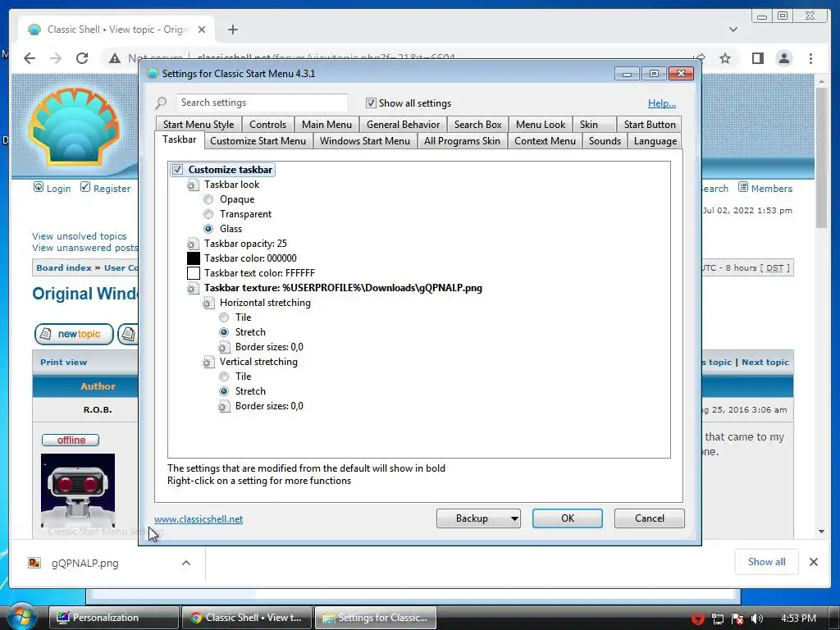Open Customize Start Menu tab
The width and height of the screenshot is (840, 630).
[x=258, y=141]
